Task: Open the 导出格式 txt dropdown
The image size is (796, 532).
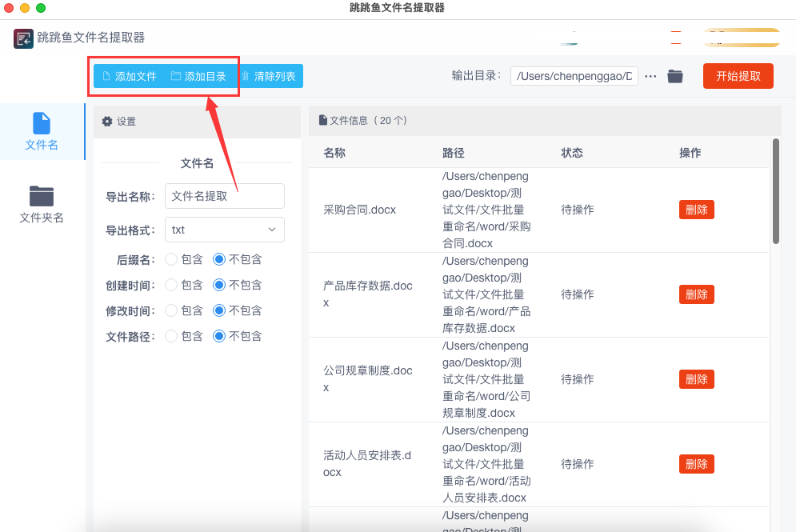Action: (225, 230)
